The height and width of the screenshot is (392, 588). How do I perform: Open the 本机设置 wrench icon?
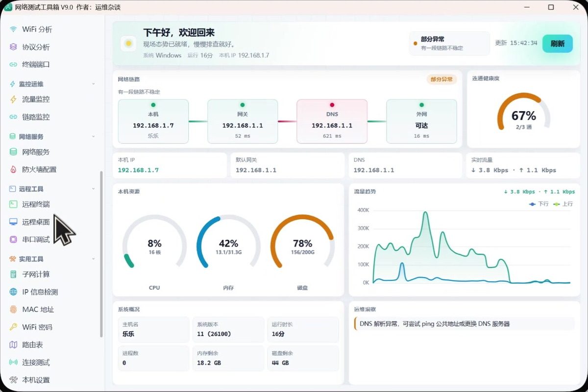(x=13, y=380)
